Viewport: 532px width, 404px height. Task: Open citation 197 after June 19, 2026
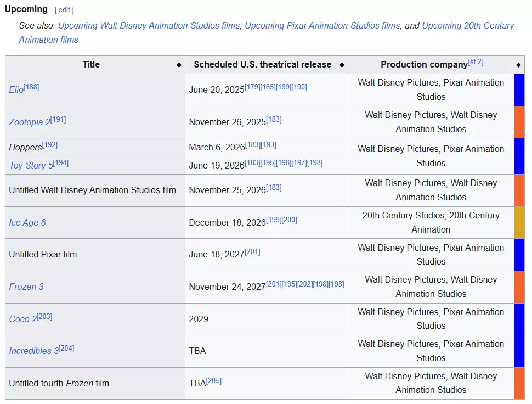(299, 162)
